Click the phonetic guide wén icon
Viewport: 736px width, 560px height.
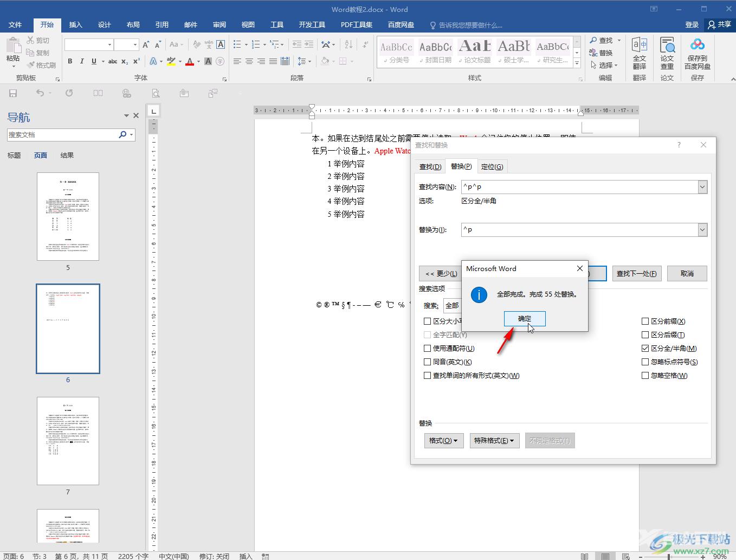(209, 44)
